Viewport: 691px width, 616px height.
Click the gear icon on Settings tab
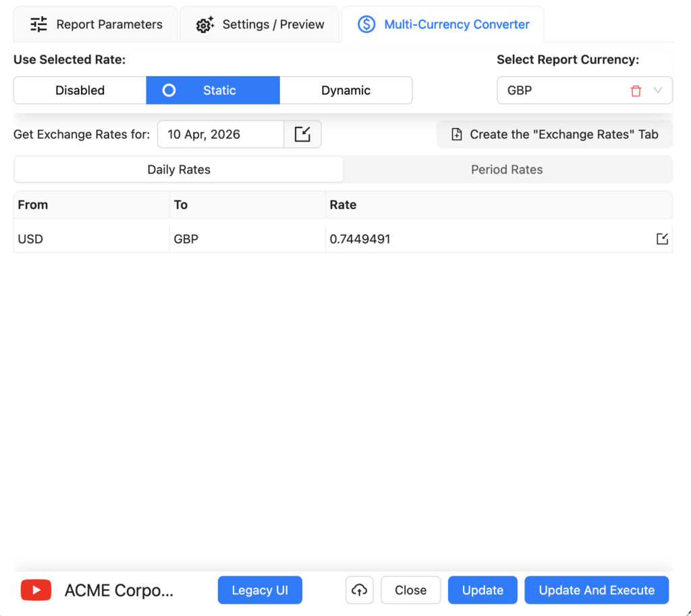click(204, 25)
